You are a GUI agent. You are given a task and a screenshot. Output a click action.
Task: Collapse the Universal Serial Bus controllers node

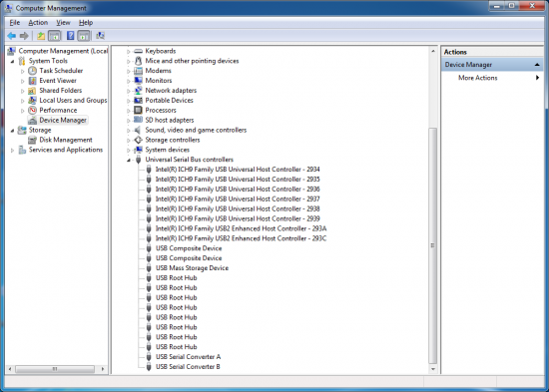129,160
